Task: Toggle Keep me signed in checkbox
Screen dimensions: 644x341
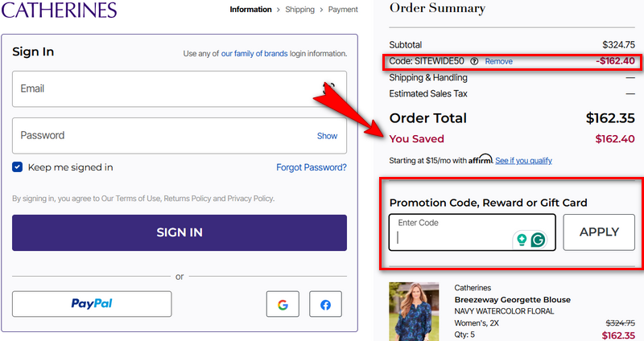Action: (18, 167)
